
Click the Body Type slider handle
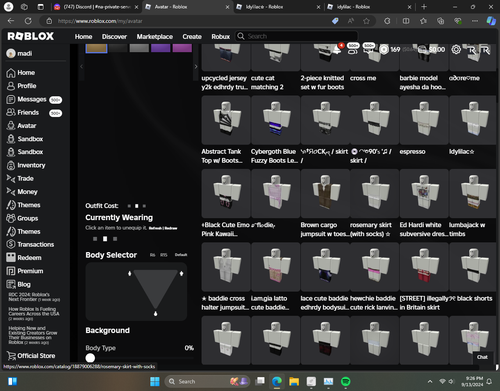click(x=90, y=358)
